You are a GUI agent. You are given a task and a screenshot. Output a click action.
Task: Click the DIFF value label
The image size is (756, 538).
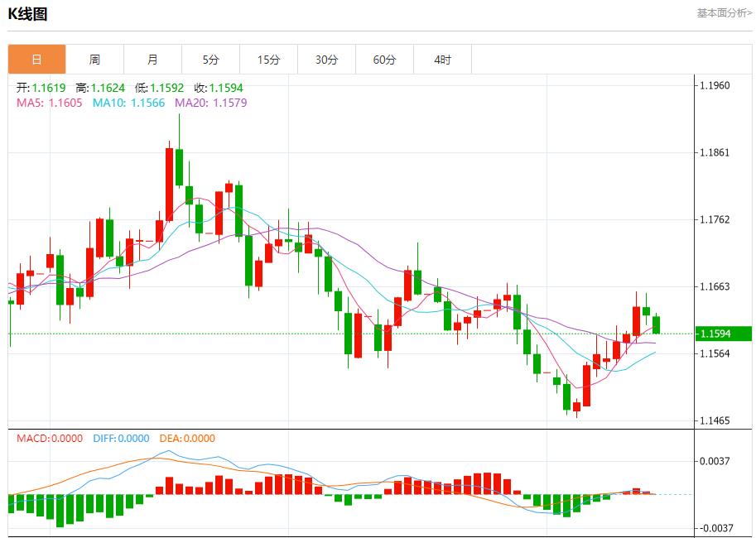[x=120, y=439]
